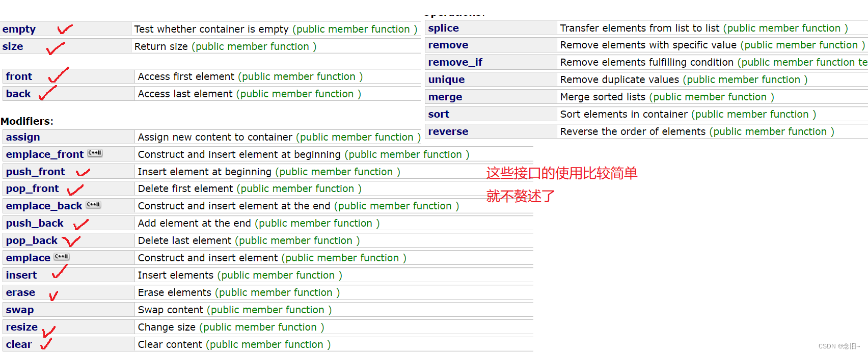
Task: Click 'Access first element' description
Action: [x=186, y=76]
